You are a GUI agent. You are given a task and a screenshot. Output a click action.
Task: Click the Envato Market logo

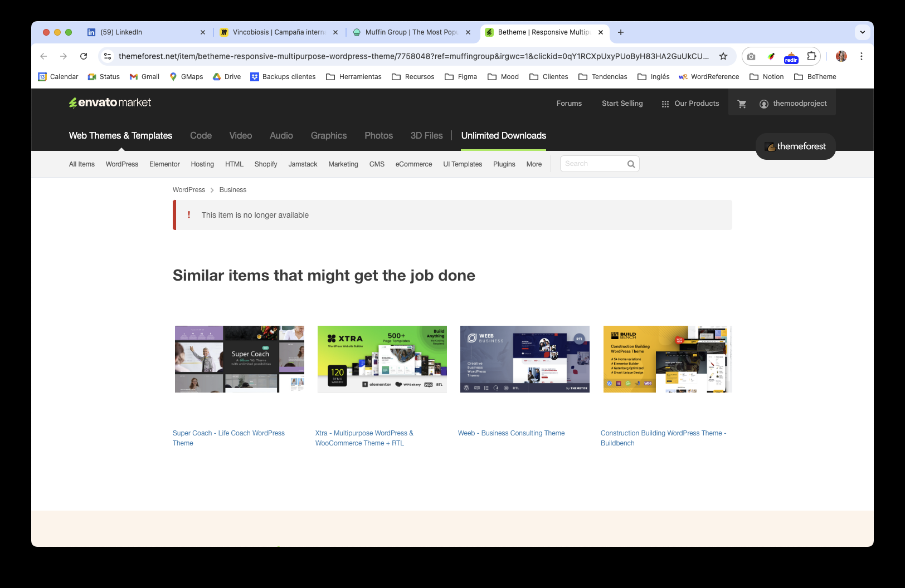tap(110, 102)
